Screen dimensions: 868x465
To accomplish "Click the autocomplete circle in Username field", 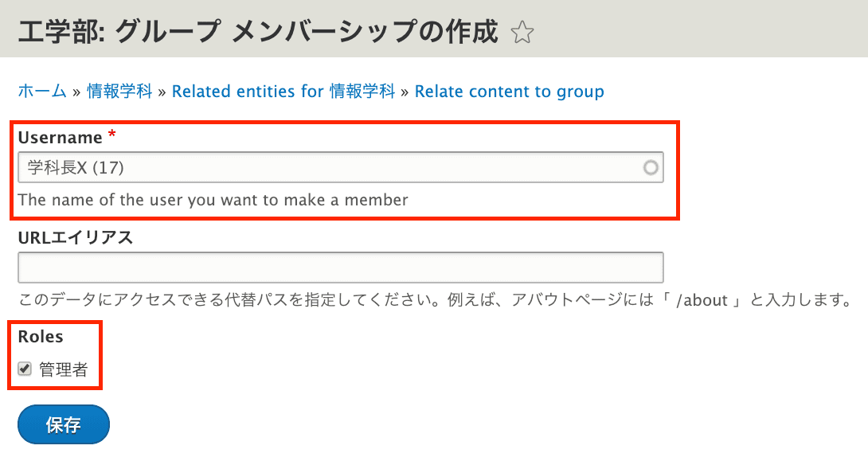I will [x=651, y=167].
